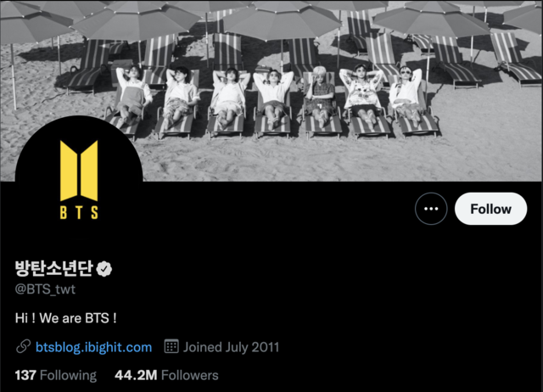The width and height of the screenshot is (543, 392).
Task: Click the link chain icon
Action: click(x=23, y=347)
